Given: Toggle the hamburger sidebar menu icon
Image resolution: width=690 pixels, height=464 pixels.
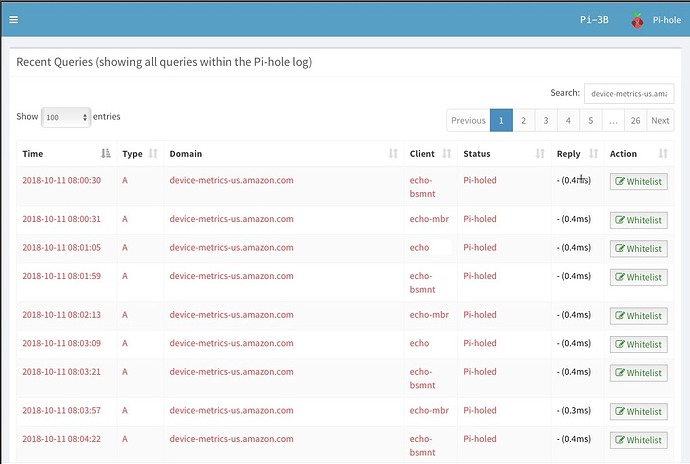Looking at the screenshot, I should 13,19.
